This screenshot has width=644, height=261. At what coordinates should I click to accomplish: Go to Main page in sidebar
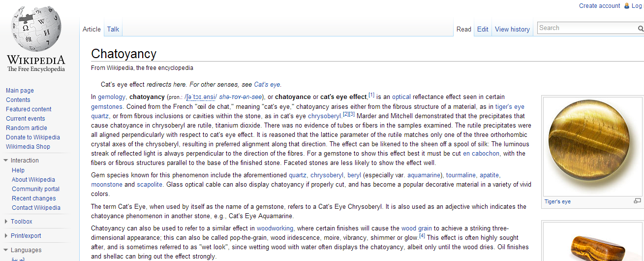(20, 91)
